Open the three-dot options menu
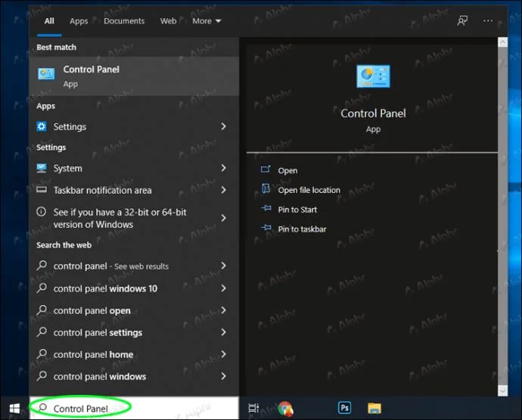522x420 pixels. pyautogui.click(x=488, y=20)
